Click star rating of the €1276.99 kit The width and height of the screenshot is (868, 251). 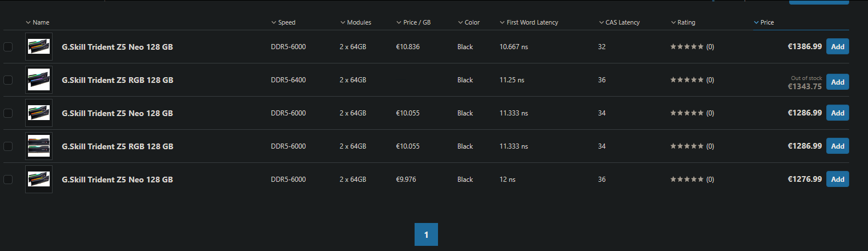[687, 180]
